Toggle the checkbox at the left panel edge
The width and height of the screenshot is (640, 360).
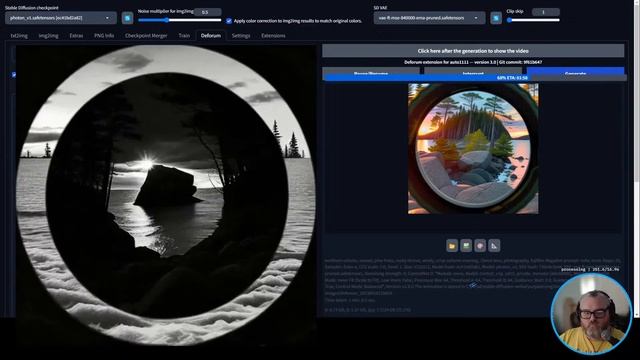14,75
